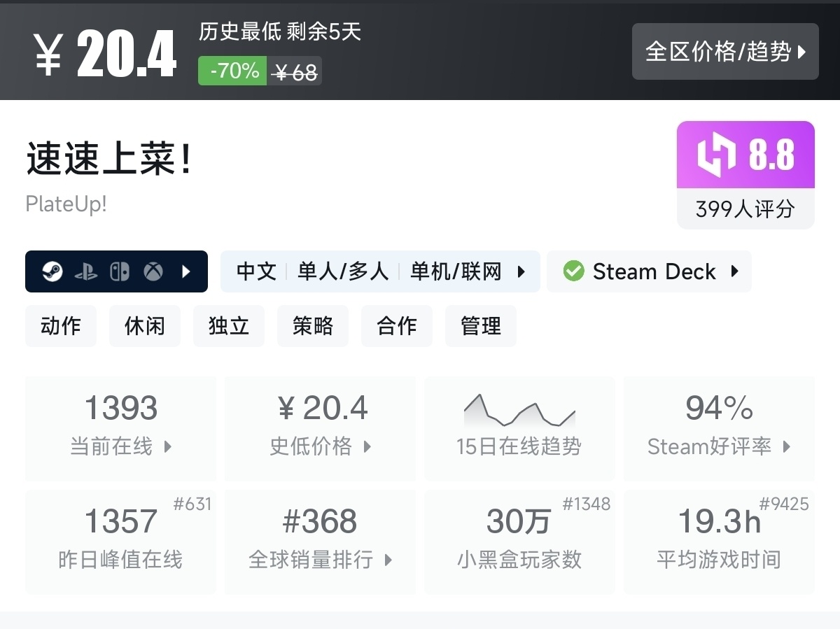Click the Steam platform icon
This screenshot has height=629, width=840.
click(52, 271)
